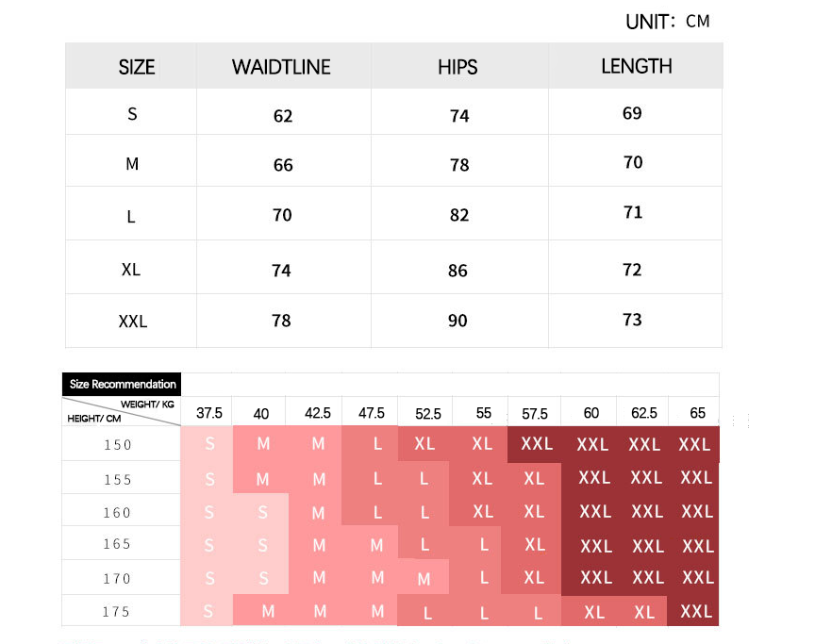
Task: Click the 62.5 weight column header
Action: [x=644, y=413]
